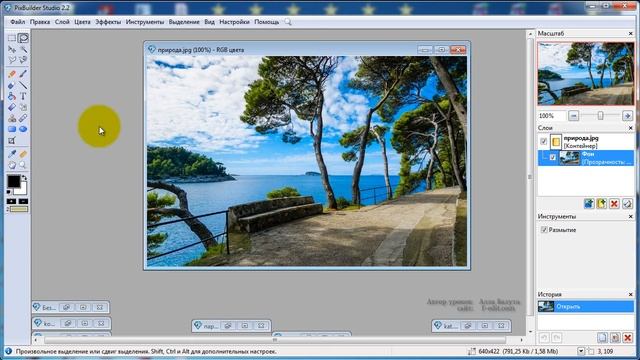Reset colors to default black and white
The width and height of the screenshot is (640, 360).
click(9, 192)
